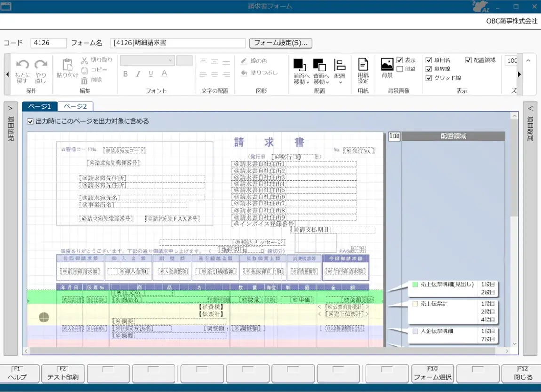This screenshot has width=541, height=392.
Task: Toggle the グリッド線 gridline checkbox
Action: pos(429,78)
